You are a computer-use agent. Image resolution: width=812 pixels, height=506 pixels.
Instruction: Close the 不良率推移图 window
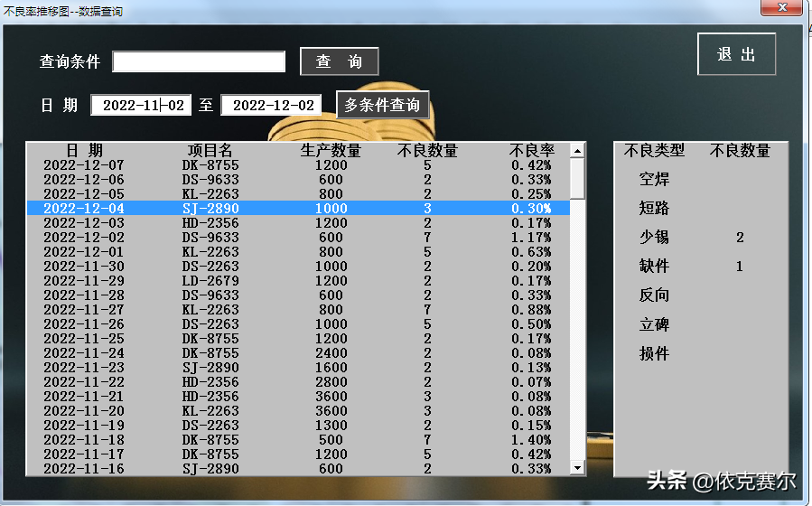point(782,7)
